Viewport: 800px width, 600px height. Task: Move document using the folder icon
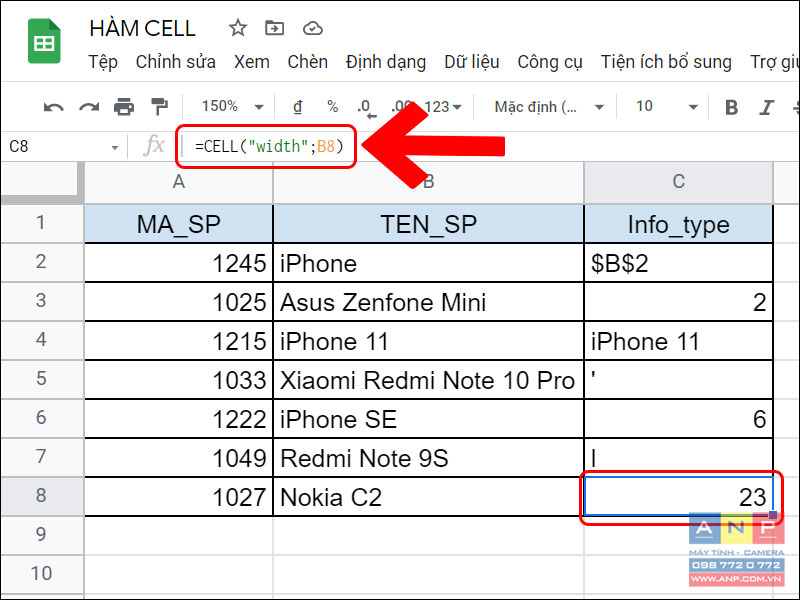tap(274, 28)
